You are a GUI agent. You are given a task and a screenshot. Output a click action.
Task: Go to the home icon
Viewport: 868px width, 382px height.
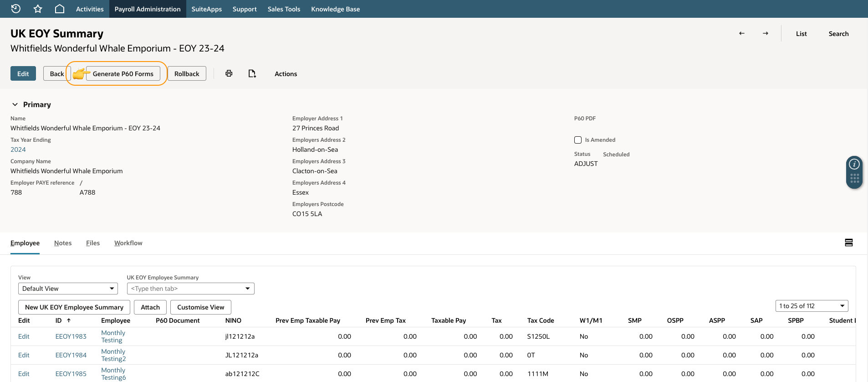click(x=60, y=9)
